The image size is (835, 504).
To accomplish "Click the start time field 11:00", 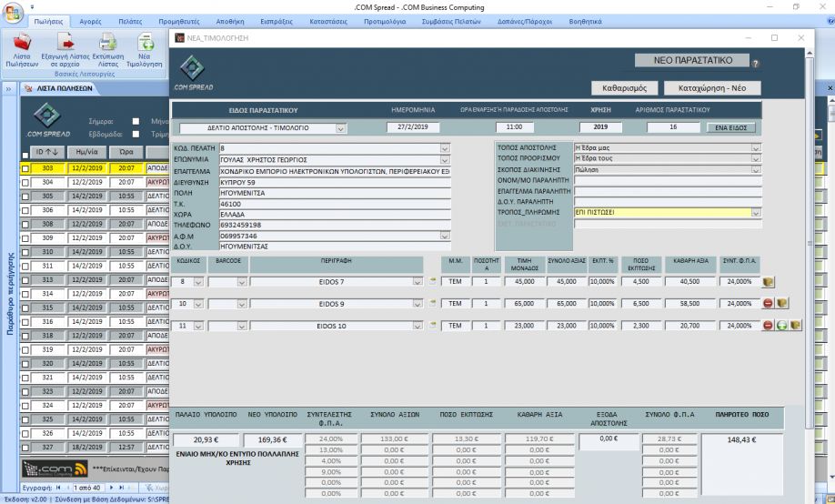I will tap(515, 127).
